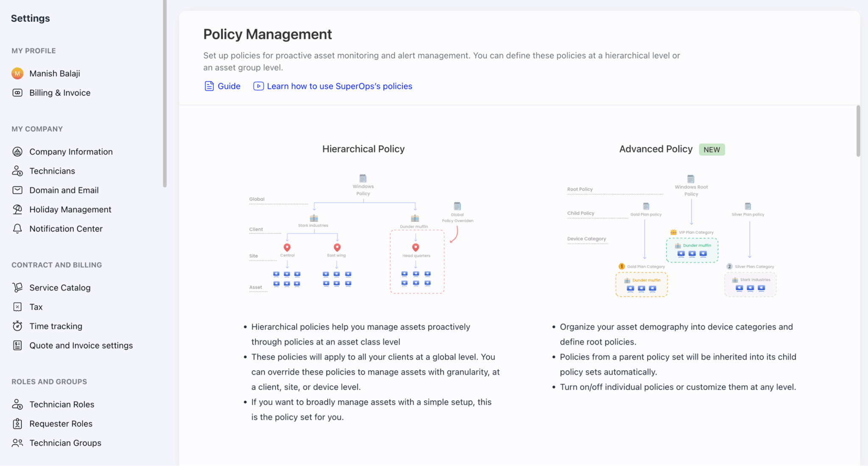Click the Guide document icon
Viewport: 868px width, 466px height.
point(209,86)
